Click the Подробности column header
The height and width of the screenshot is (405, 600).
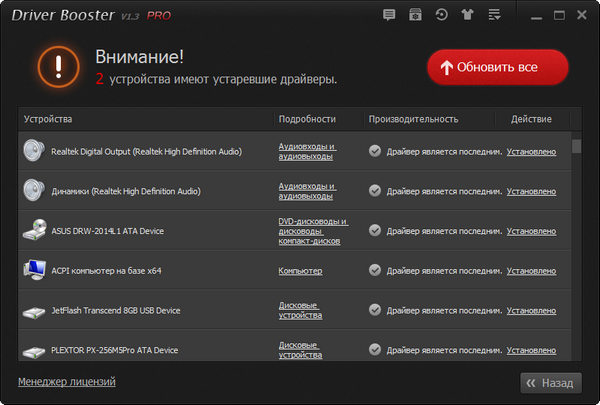tap(306, 119)
